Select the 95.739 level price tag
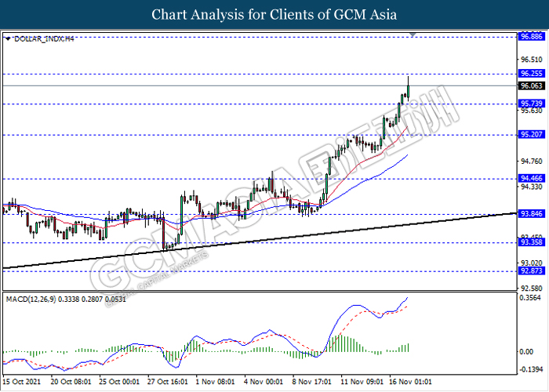 531,103
